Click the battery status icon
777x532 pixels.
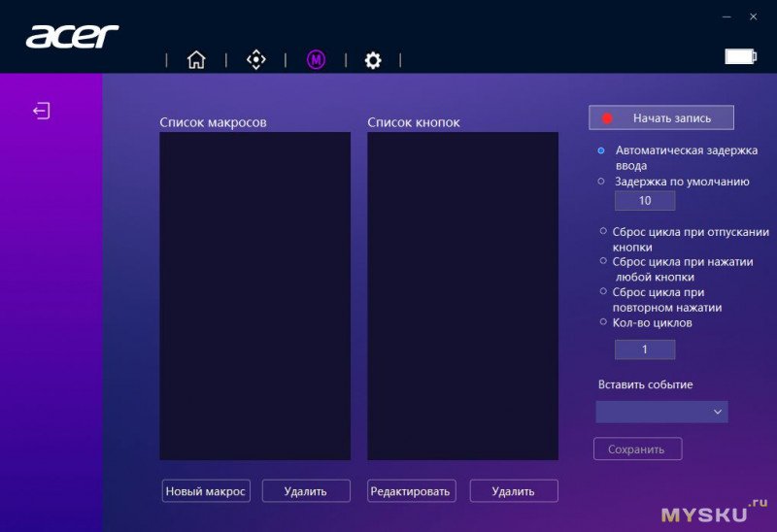[740, 56]
